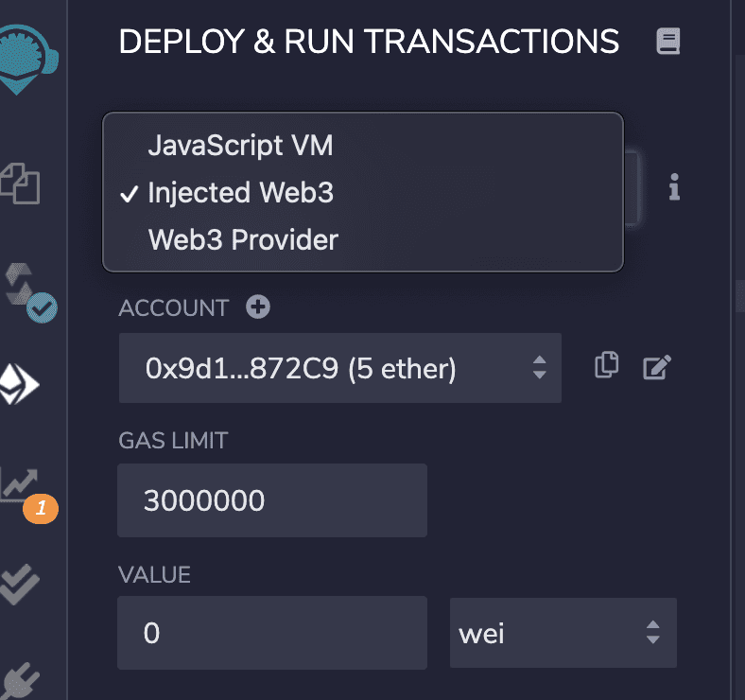Focus the Value amount input field

pos(271,633)
